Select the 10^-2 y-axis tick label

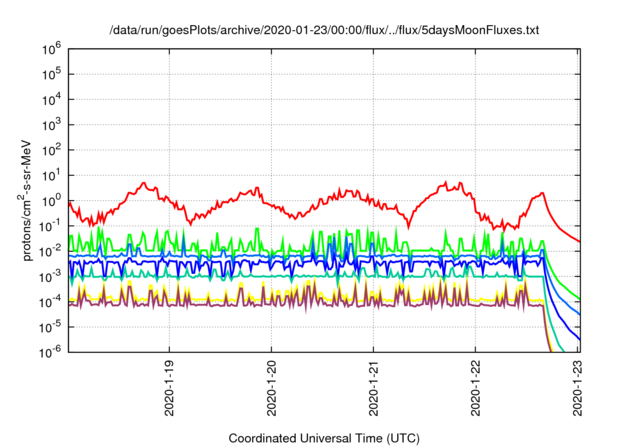point(51,252)
